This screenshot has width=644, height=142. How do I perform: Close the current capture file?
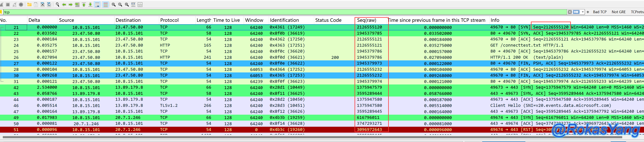pyautogui.click(x=42, y=5)
